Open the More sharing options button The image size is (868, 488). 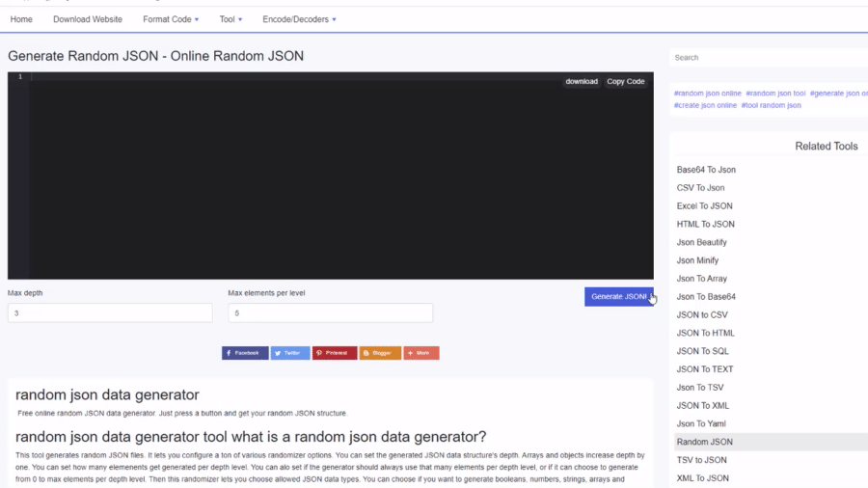(x=420, y=353)
